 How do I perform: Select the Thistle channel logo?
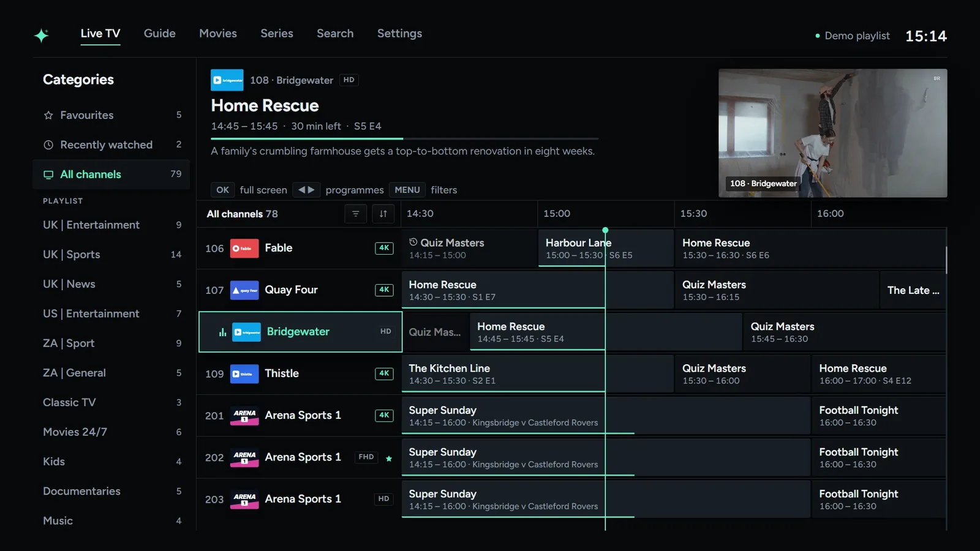pos(244,373)
